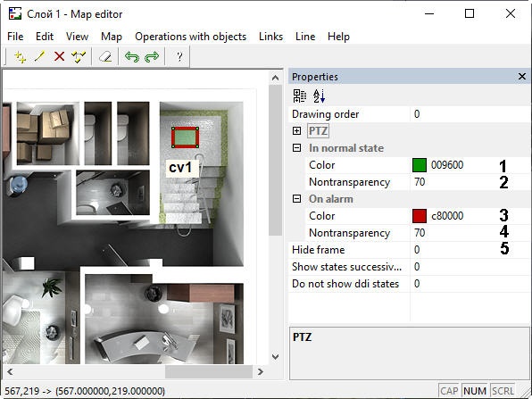The height and width of the screenshot is (399, 532).
Task: Collapse the On alarm group
Action: point(296,199)
